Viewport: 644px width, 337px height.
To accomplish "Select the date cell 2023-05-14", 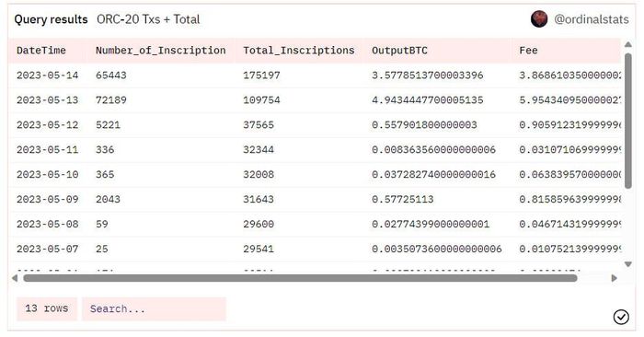I will tap(47, 76).
